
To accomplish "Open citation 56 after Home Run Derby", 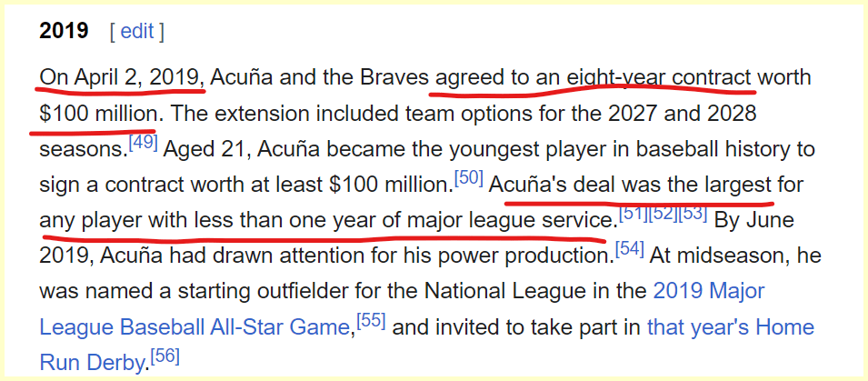I will (x=165, y=356).
